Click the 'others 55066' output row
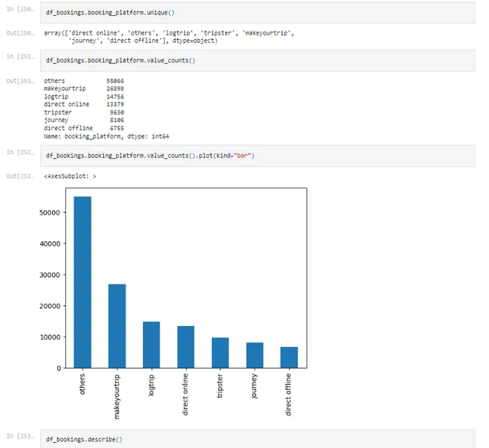The width and height of the screenshot is (489, 448). [x=84, y=81]
